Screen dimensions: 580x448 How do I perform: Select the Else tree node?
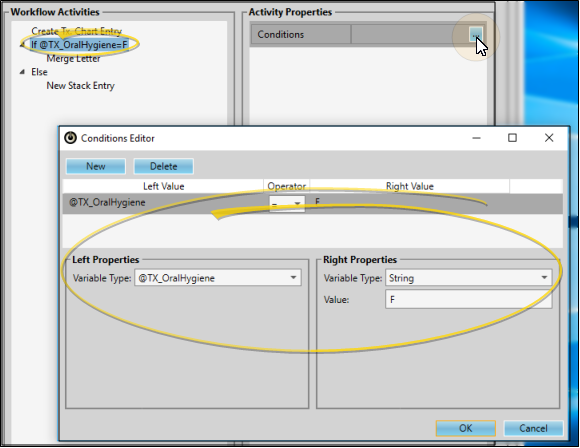(39, 72)
